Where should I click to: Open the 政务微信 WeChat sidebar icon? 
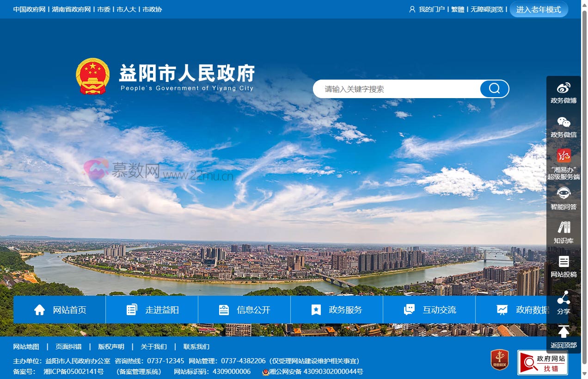[x=563, y=127]
